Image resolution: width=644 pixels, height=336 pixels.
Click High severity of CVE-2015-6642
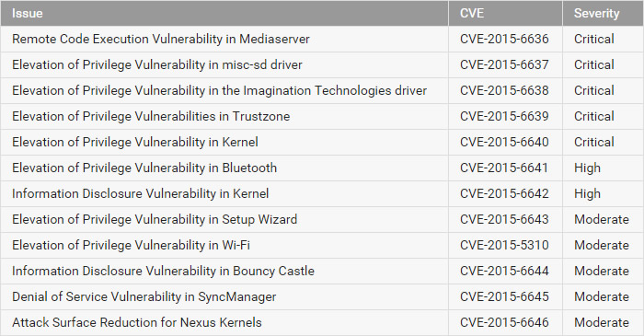tap(587, 194)
